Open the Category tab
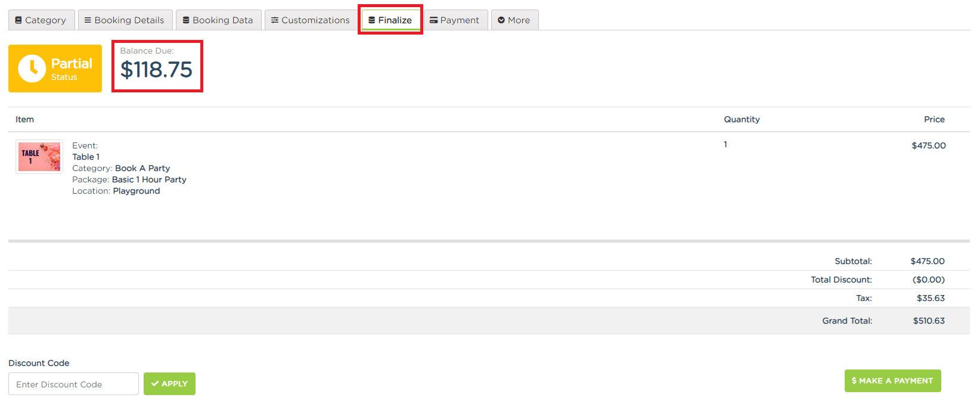The height and width of the screenshot is (413, 980). [41, 20]
